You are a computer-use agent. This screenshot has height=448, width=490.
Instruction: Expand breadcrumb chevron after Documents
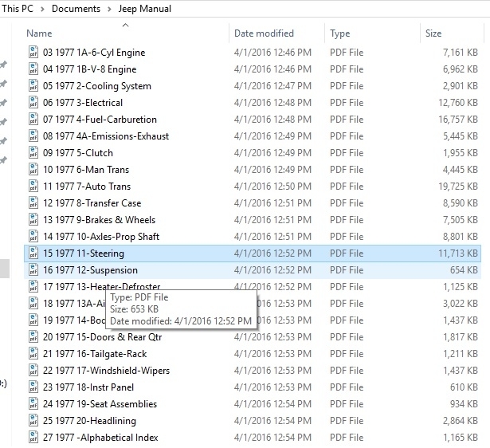[x=109, y=9]
